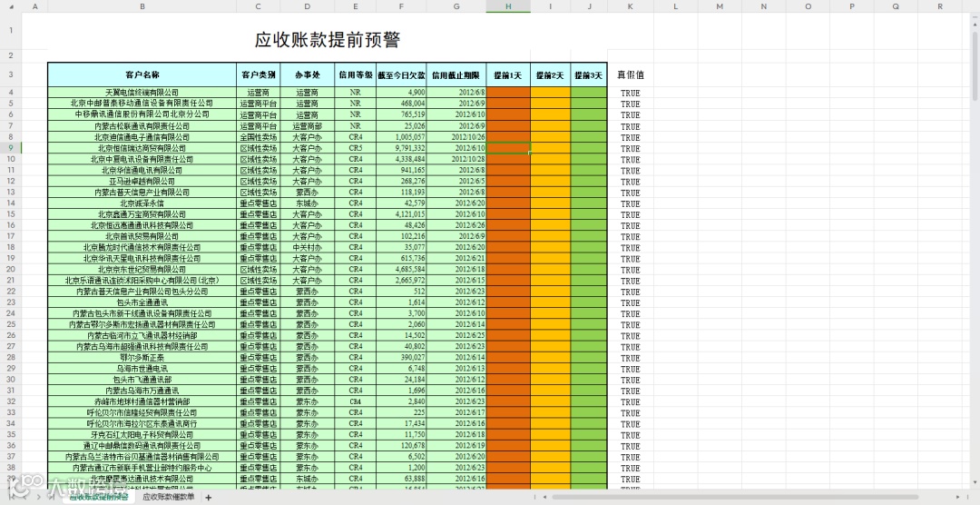
Task: Select column K header
Action: [630, 6]
